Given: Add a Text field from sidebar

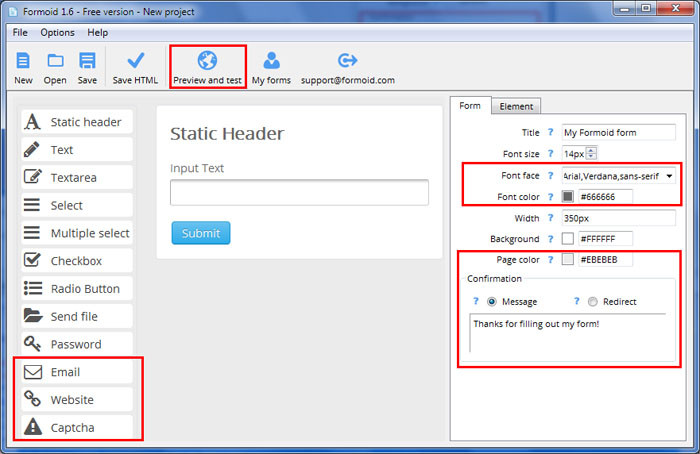Looking at the screenshot, I should click(x=77, y=150).
